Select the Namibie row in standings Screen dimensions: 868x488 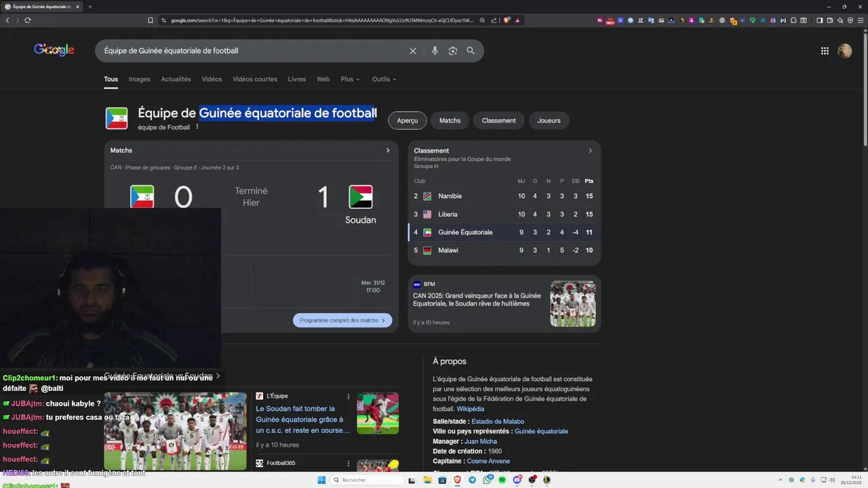504,196
